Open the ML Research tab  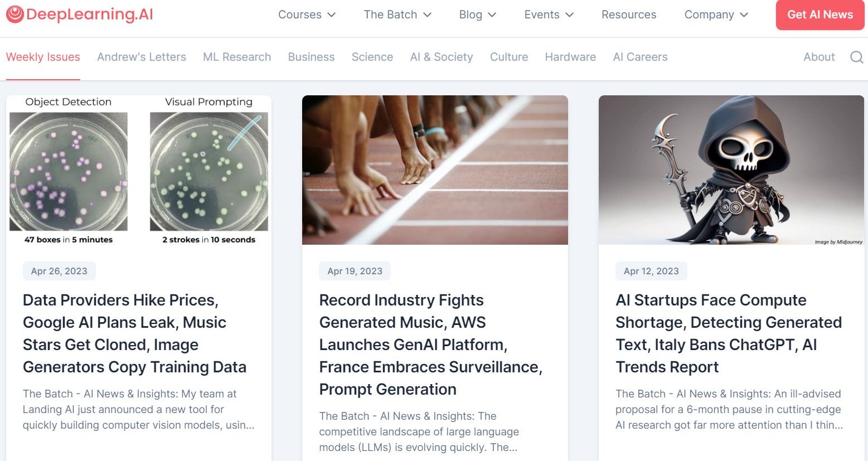[x=237, y=57]
